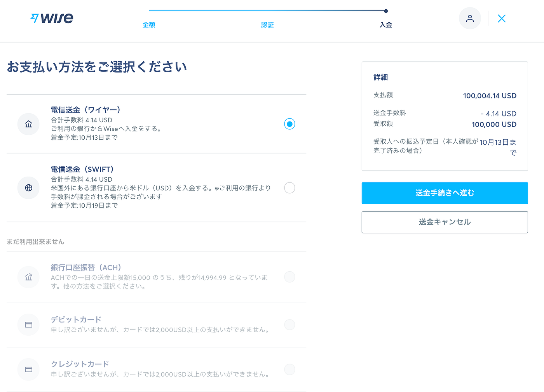The image size is (544, 392).
Task: Click the 銀行口座振替（ACH）title
Action: [x=86, y=267]
